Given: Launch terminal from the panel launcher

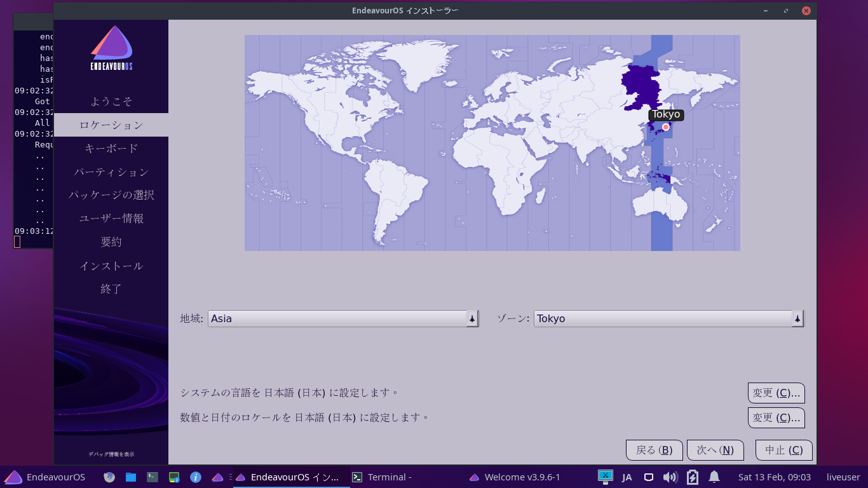Looking at the screenshot, I should (x=153, y=477).
